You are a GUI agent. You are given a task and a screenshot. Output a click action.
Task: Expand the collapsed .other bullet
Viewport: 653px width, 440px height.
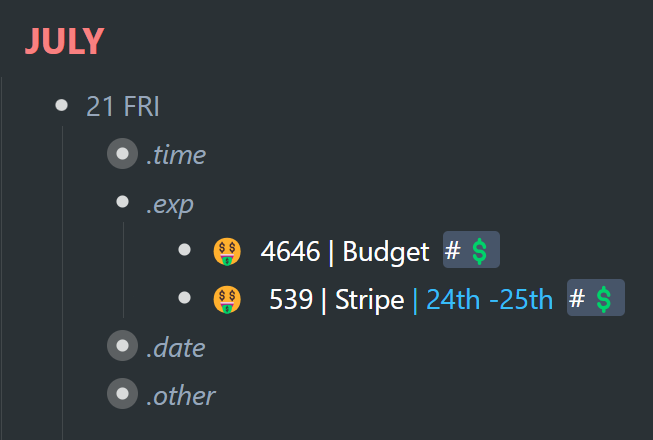pyautogui.click(x=122, y=393)
